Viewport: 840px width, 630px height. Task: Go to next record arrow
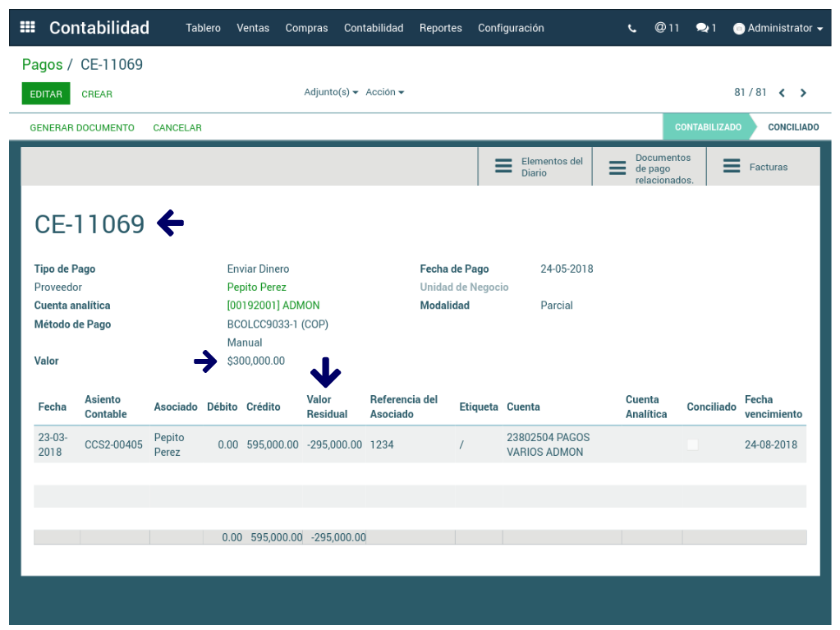[803, 93]
